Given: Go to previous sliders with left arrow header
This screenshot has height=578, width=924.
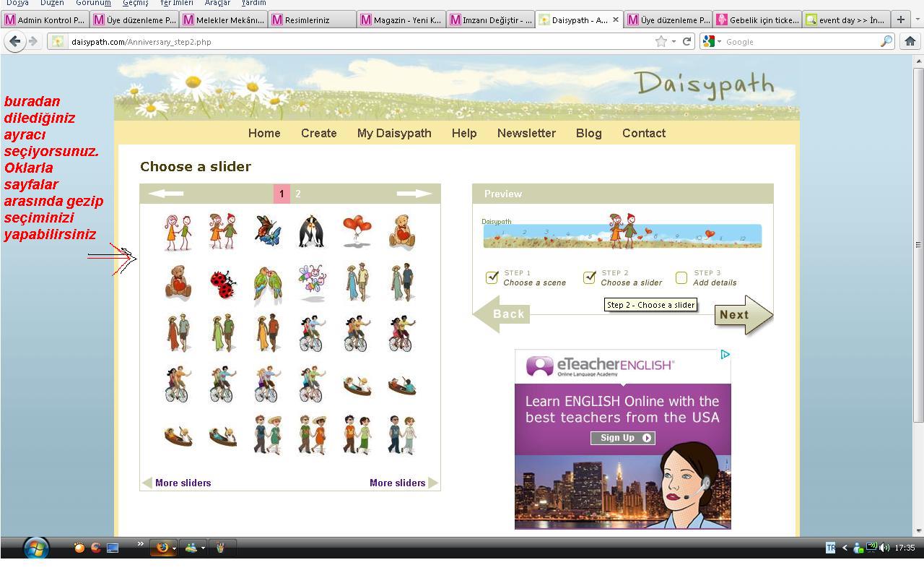Looking at the screenshot, I should coord(166,194).
